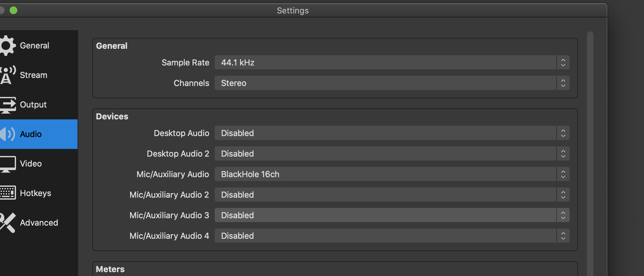Click the Mic/Auxiliary Audio 3 label
This screenshot has width=644, height=276.
tap(169, 215)
